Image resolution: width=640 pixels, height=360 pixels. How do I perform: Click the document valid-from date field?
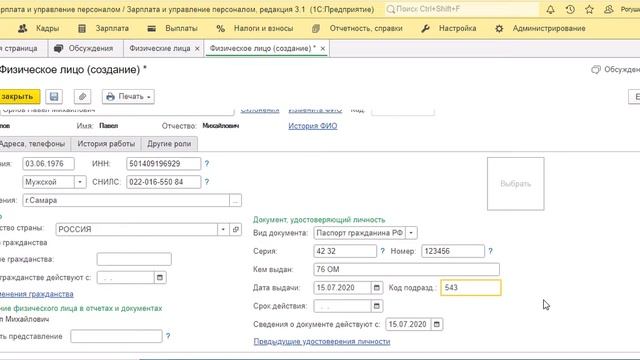(x=408, y=324)
